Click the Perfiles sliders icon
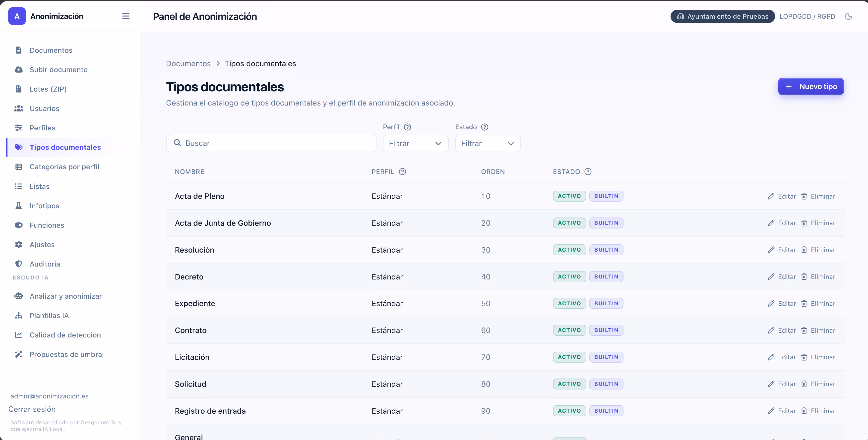868x440 pixels. tap(18, 128)
